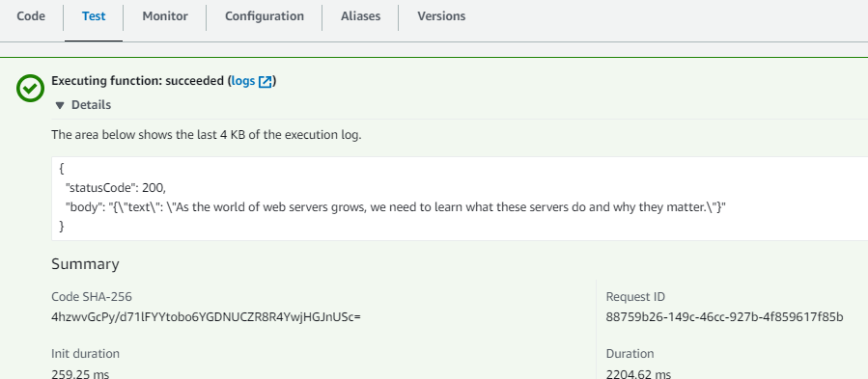868x379 pixels.
Task: Switch to the Code tab
Action: (x=31, y=16)
